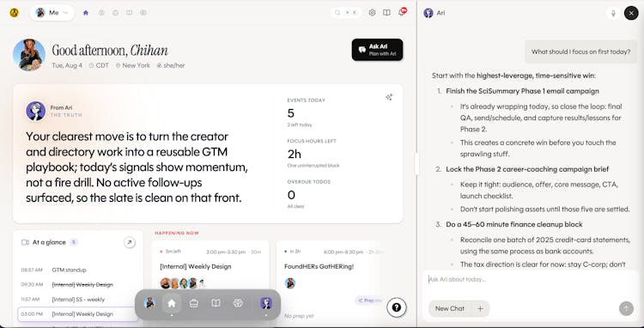This screenshot has height=328, width=644.
Task: Close the Ari chat panel
Action: (631, 13)
